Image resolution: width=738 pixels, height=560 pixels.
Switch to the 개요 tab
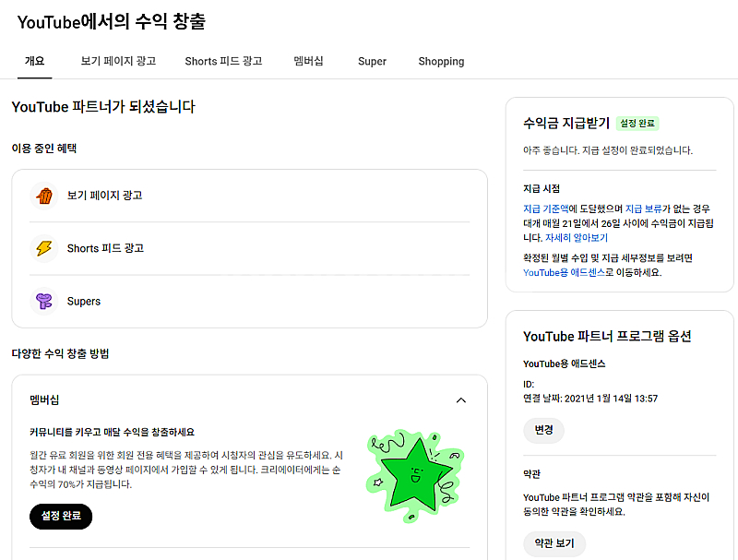34,61
